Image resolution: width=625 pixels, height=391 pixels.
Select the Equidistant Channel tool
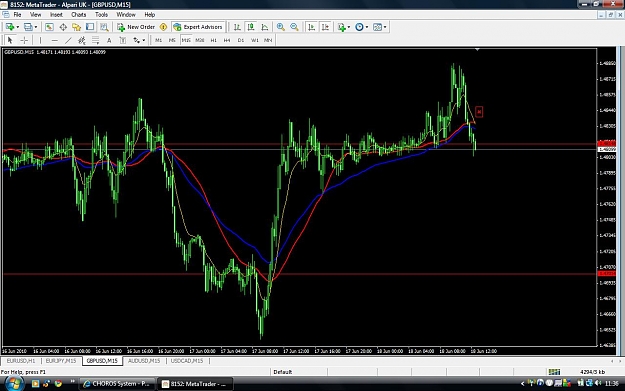point(82,40)
